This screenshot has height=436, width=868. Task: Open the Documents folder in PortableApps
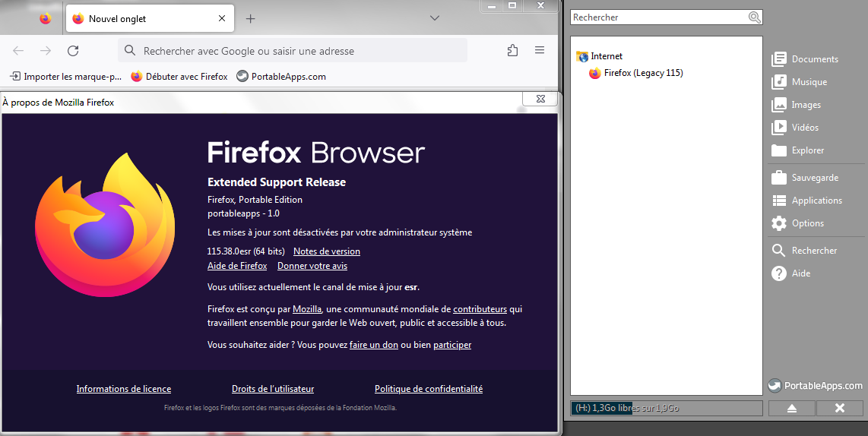tap(805, 59)
